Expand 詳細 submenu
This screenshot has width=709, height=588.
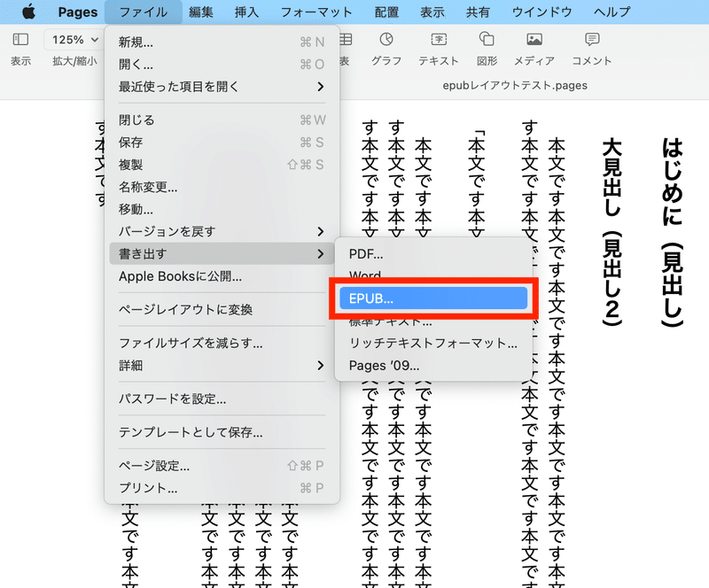tap(222, 365)
